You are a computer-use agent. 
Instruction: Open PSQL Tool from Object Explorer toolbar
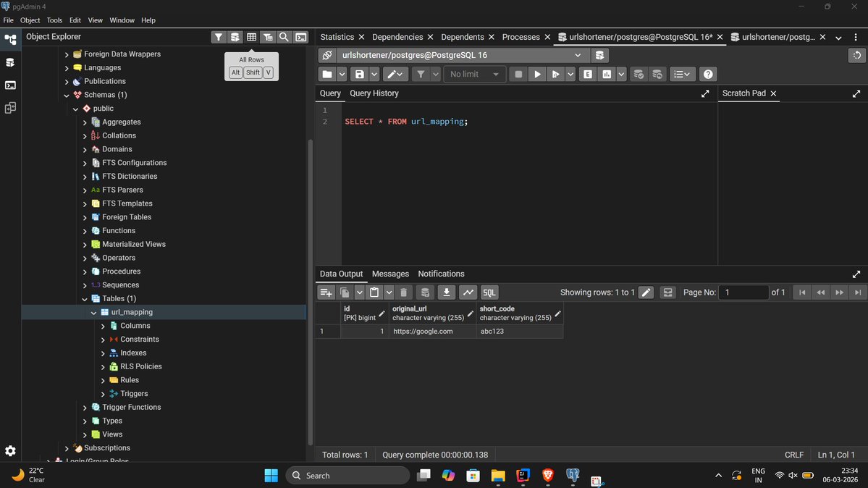point(300,37)
